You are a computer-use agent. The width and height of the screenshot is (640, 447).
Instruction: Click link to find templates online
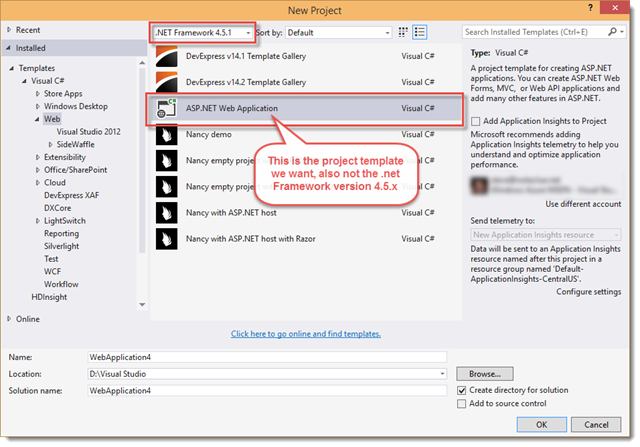tap(306, 334)
